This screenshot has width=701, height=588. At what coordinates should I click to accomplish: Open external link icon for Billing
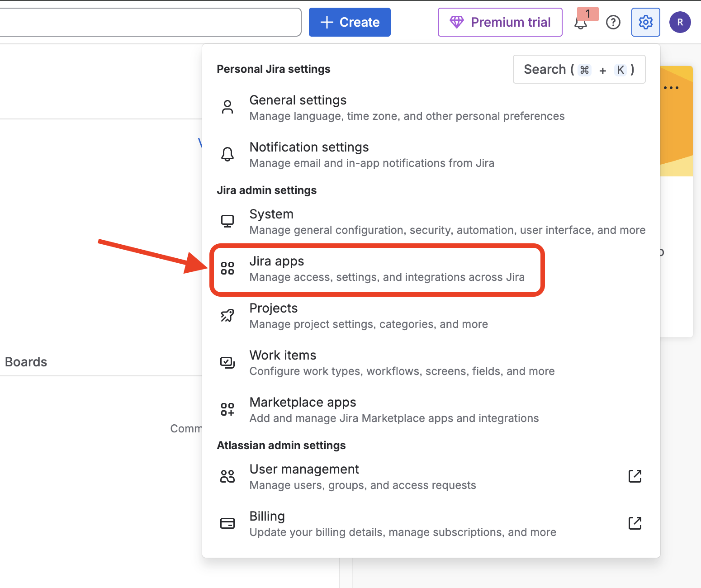click(635, 523)
